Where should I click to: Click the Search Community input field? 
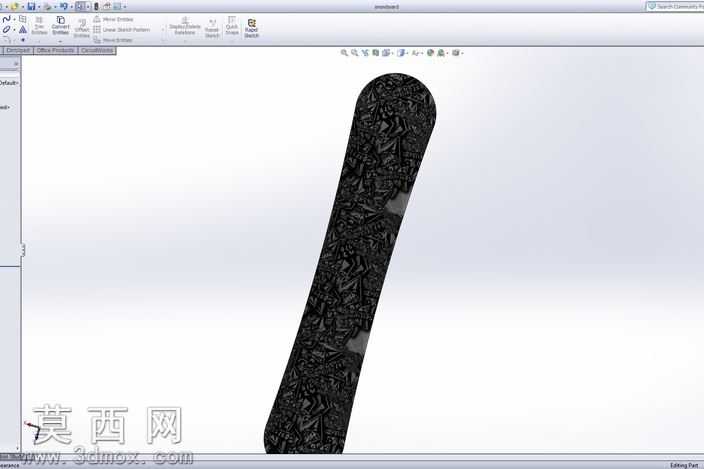click(x=676, y=6)
